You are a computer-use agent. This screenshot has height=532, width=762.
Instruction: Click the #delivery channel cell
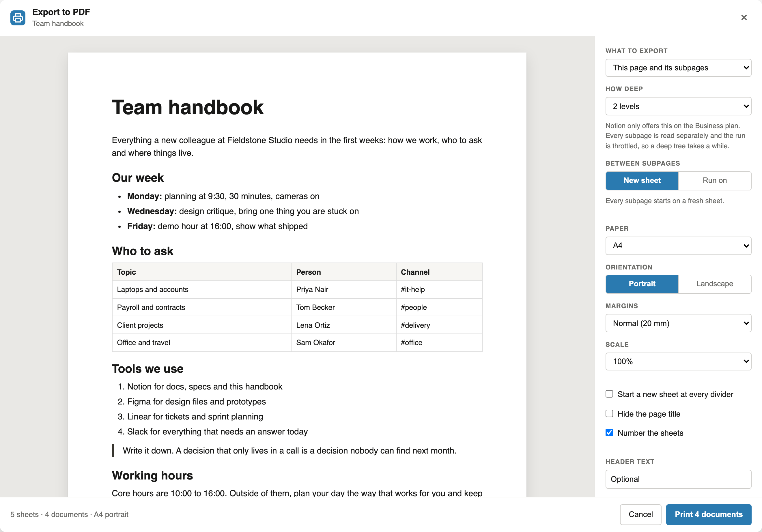(439, 325)
